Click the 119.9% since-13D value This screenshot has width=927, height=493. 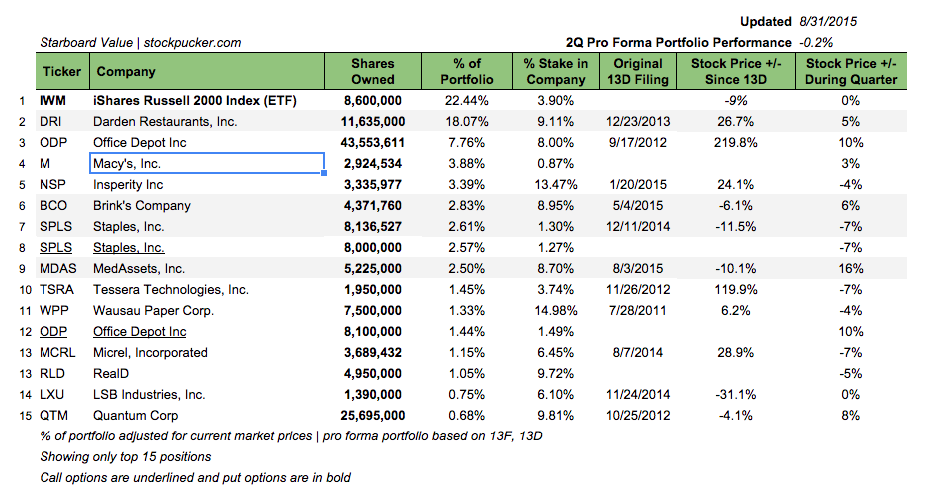pyautogui.click(x=735, y=290)
